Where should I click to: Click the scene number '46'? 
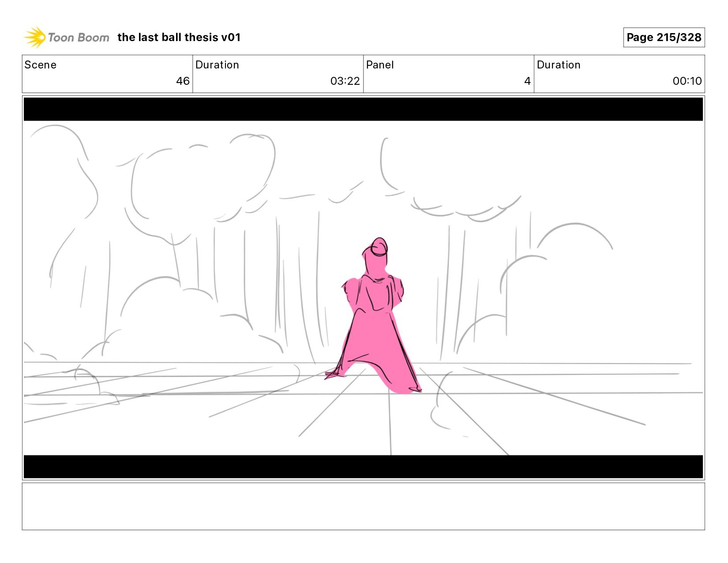pyautogui.click(x=183, y=81)
